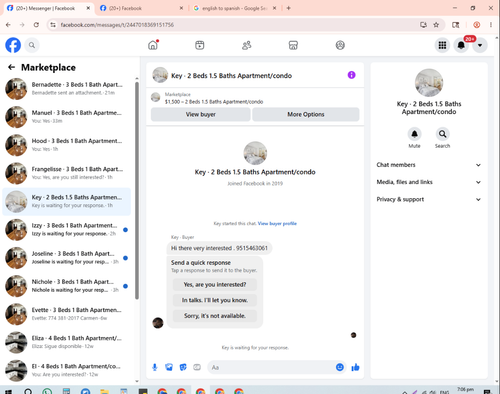
Task: Expand Privacy & support section
Action: pos(429,199)
